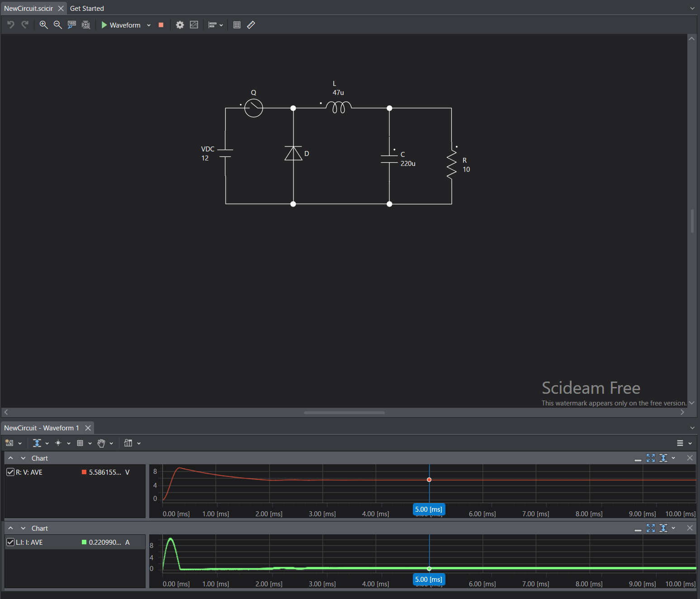Open the editor tab list chevron
Screen dimensions: 700x599
(x=692, y=8)
